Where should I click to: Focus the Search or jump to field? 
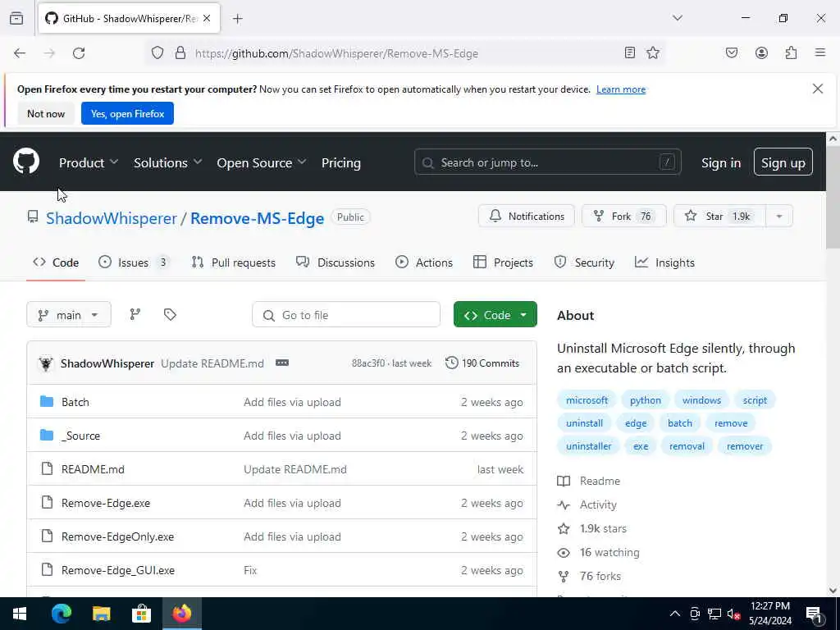tap(547, 162)
